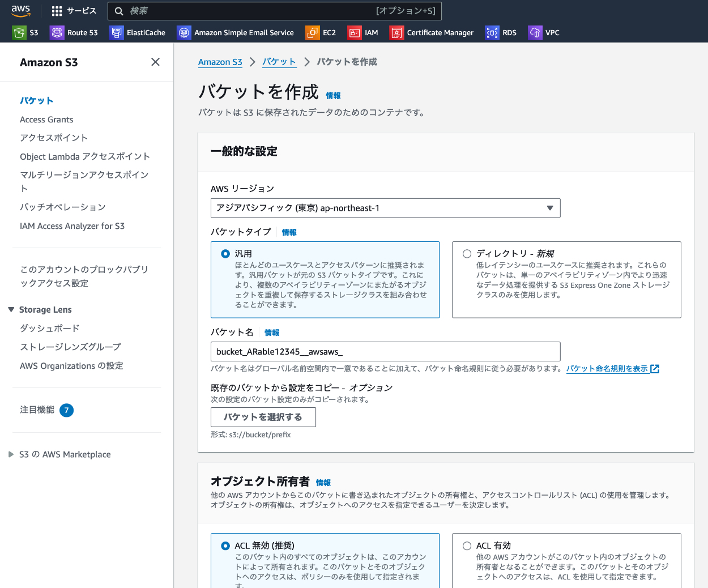Open EC2 shortcut icon
The image size is (708, 588).
pyautogui.click(x=312, y=33)
